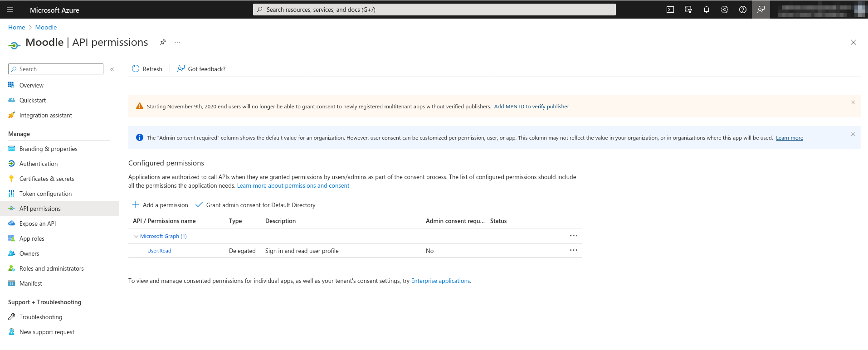Grant admin consent for Default Directory
This screenshot has height=350, width=868.
(x=255, y=205)
